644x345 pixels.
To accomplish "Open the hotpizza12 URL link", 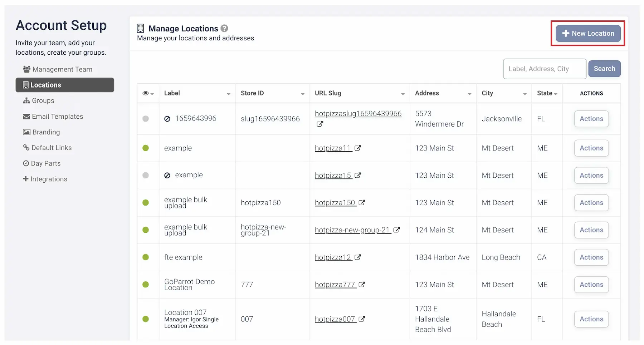I will [333, 257].
